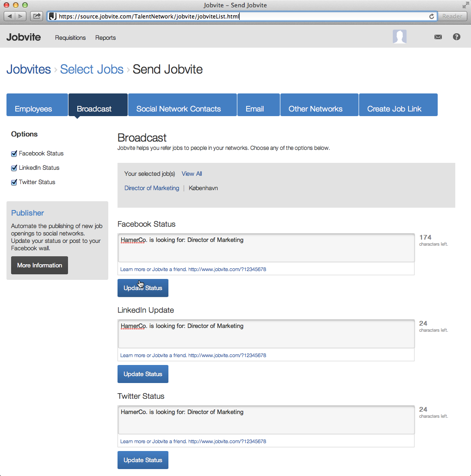
Task: Click the browser forward arrow button
Action: pyautogui.click(x=21, y=16)
